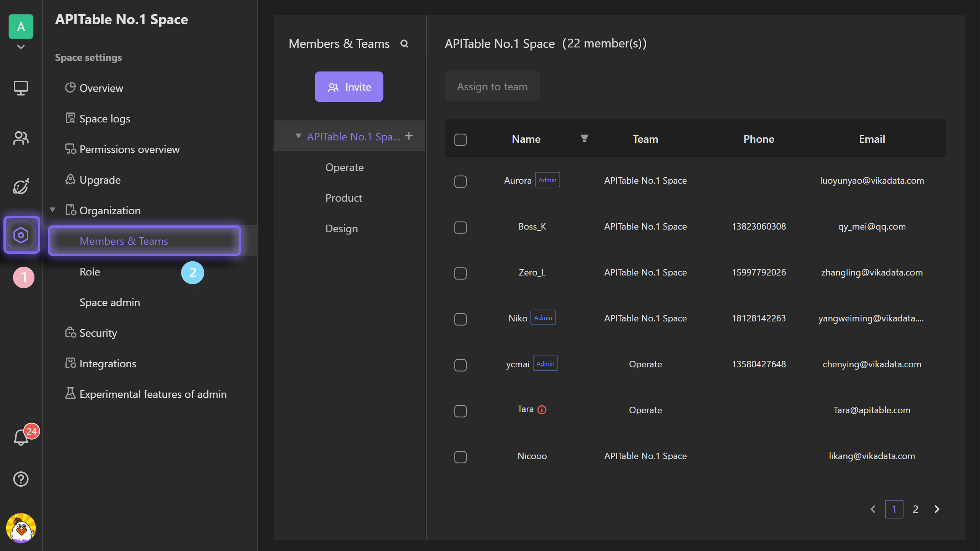Open Permissions overview page

point(122,149)
